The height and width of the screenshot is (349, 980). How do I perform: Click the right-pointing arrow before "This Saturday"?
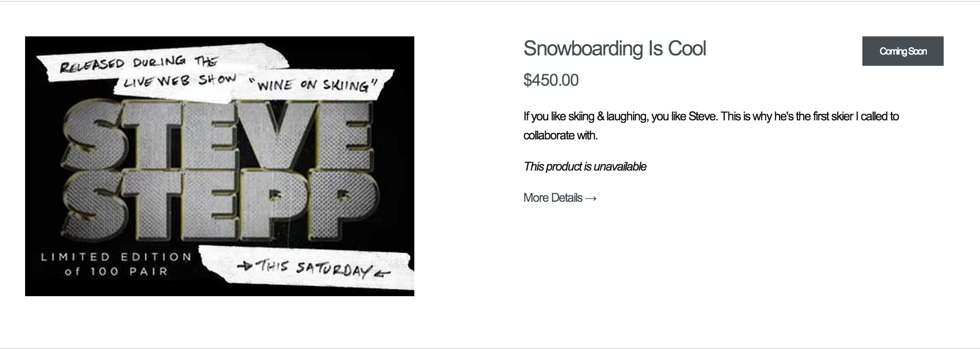246,266
